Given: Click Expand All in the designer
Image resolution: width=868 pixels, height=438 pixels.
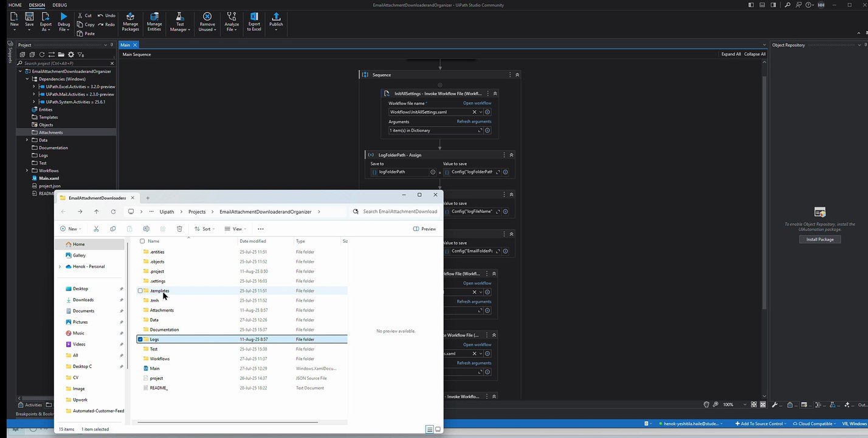Looking at the screenshot, I should point(731,54).
